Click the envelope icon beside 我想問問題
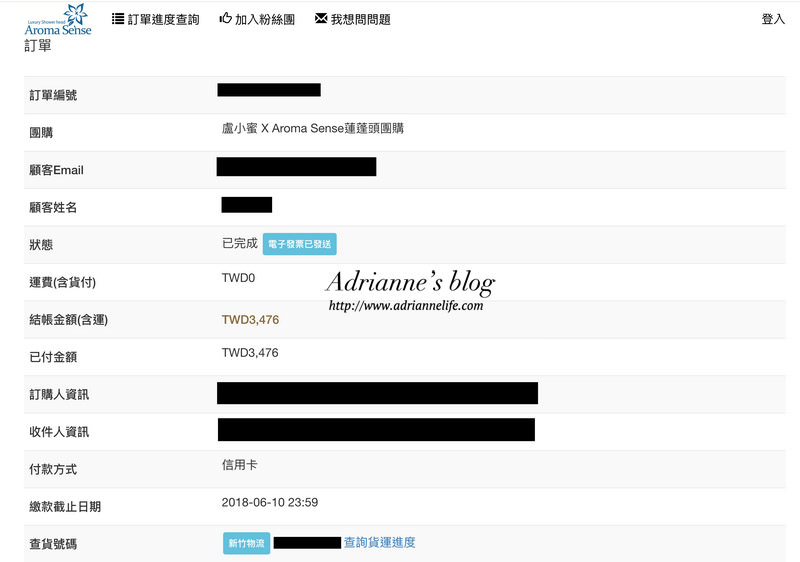The width and height of the screenshot is (800, 562). click(321, 18)
